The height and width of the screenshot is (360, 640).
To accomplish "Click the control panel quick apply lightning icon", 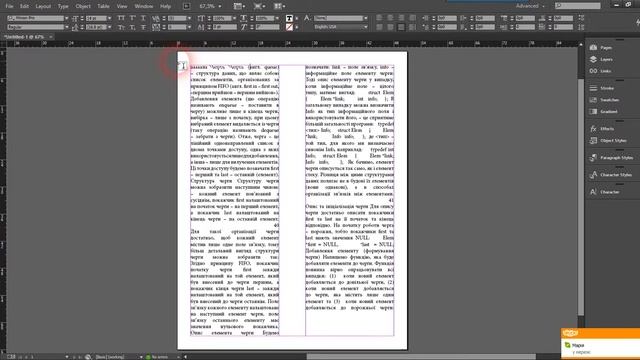I will point(637,23).
